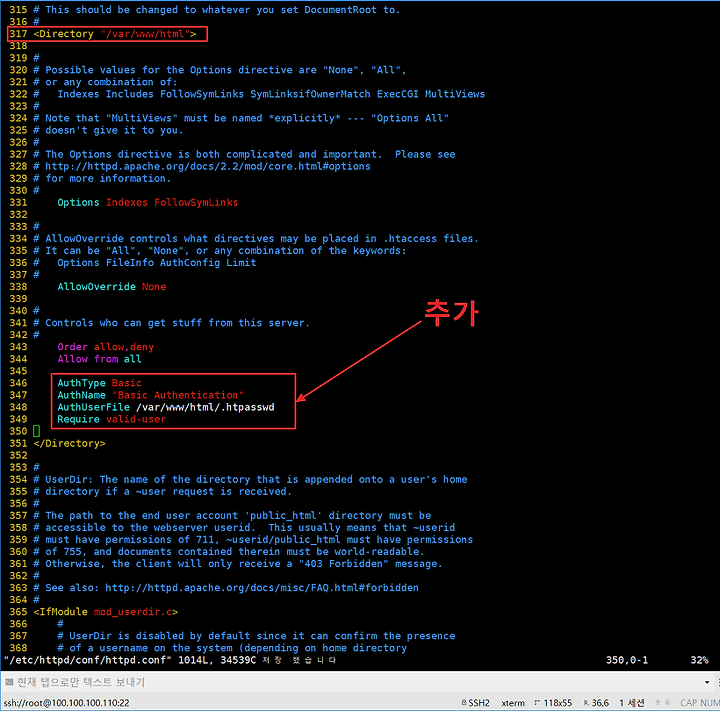Screen dimensions: 720x711
Task: Click the 'UserDir is disabled by default' comment line
Action: pos(256,636)
